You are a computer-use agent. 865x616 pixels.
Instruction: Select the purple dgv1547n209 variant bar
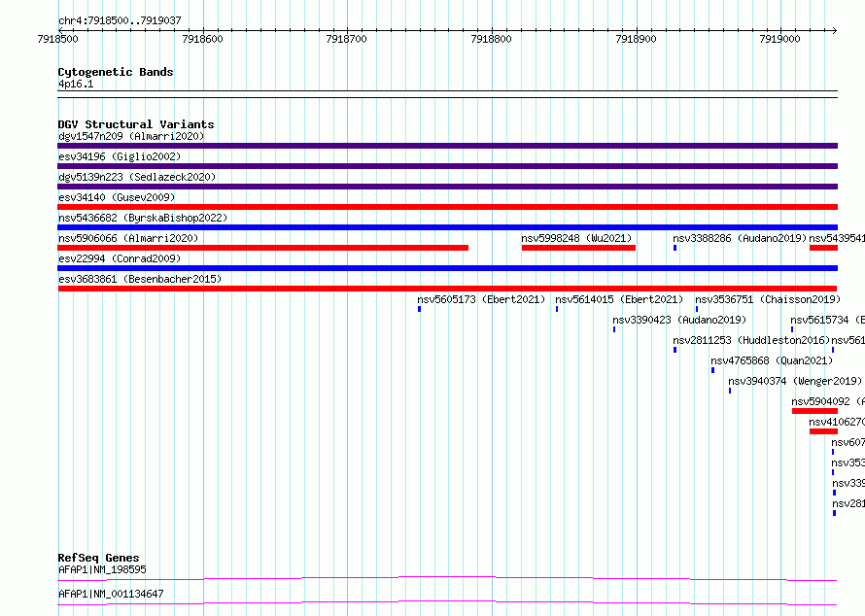tap(447, 146)
